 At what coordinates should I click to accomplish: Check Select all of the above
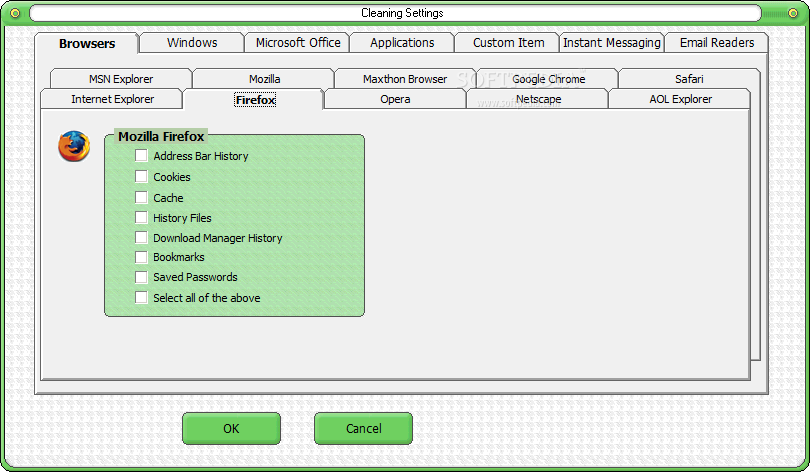click(x=141, y=297)
